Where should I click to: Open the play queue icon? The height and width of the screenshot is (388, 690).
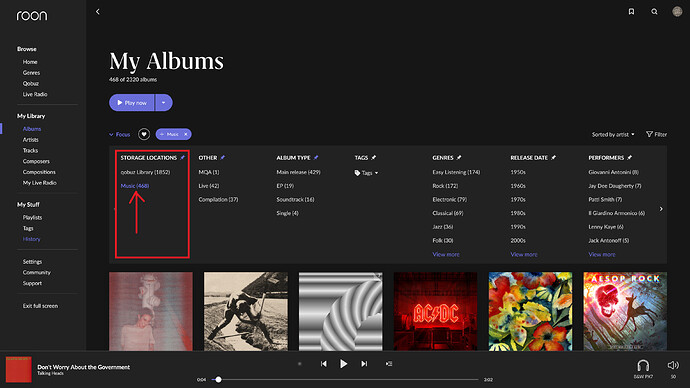(389, 364)
